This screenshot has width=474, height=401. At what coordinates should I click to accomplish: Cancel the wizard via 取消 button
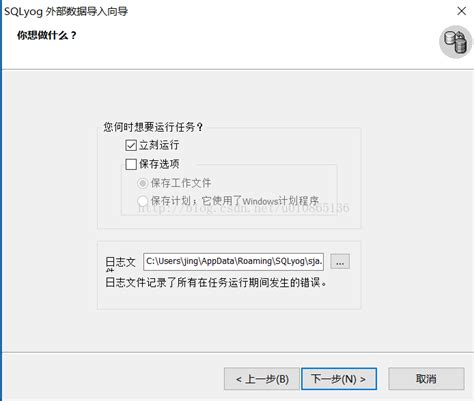pyautogui.click(x=426, y=379)
